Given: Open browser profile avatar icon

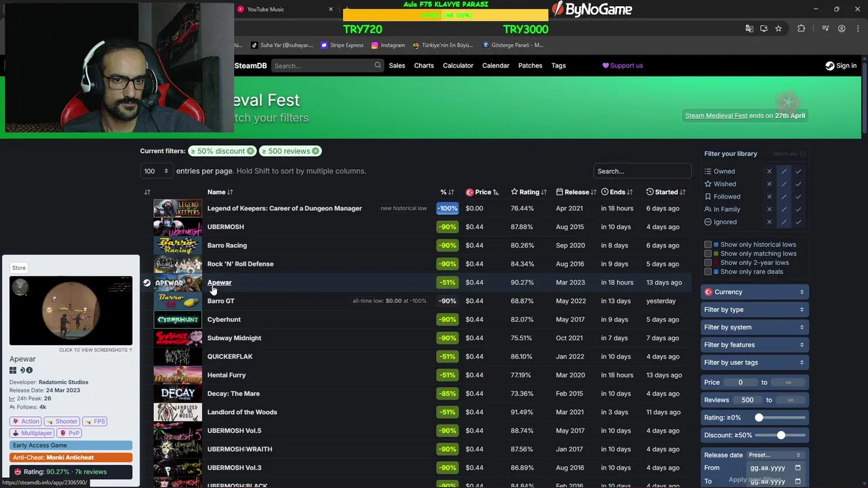Looking at the screenshot, I should 842,28.
